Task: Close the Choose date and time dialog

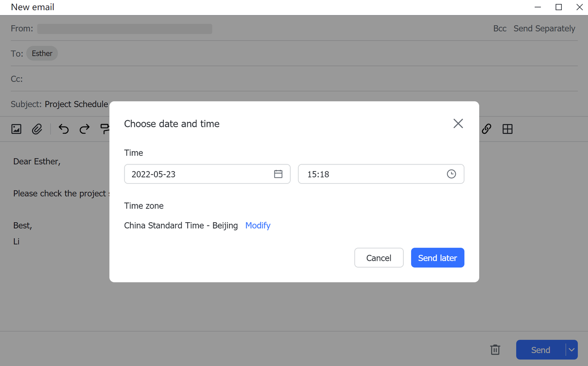Action: (458, 124)
